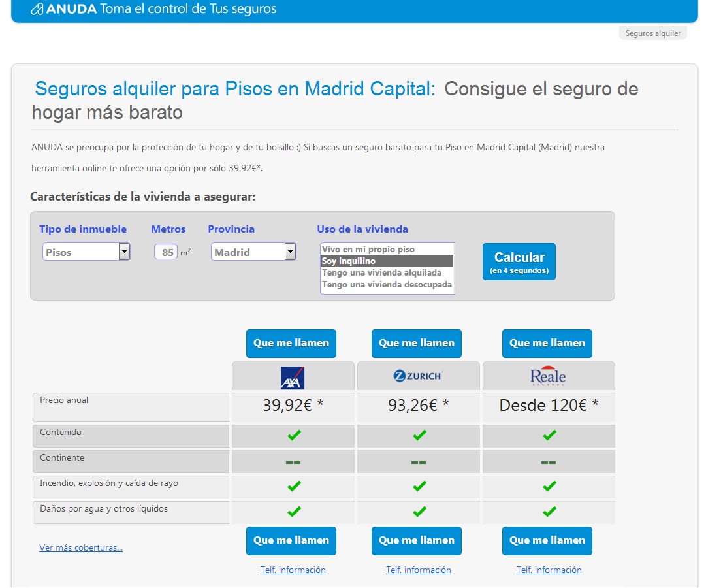Click AXA Daños por agua checkmark
Screen dimensions: 721x588
coord(294,511)
